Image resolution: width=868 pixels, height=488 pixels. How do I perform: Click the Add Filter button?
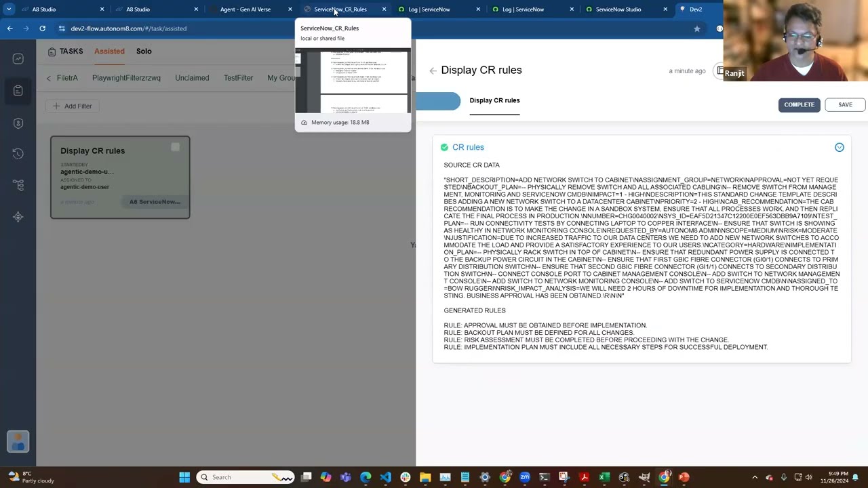73,106
